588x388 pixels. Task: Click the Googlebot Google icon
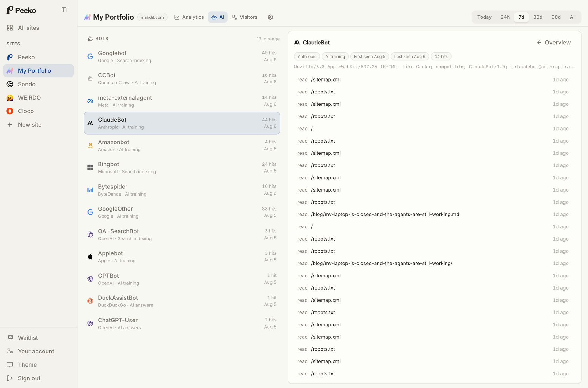[x=90, y=56]
